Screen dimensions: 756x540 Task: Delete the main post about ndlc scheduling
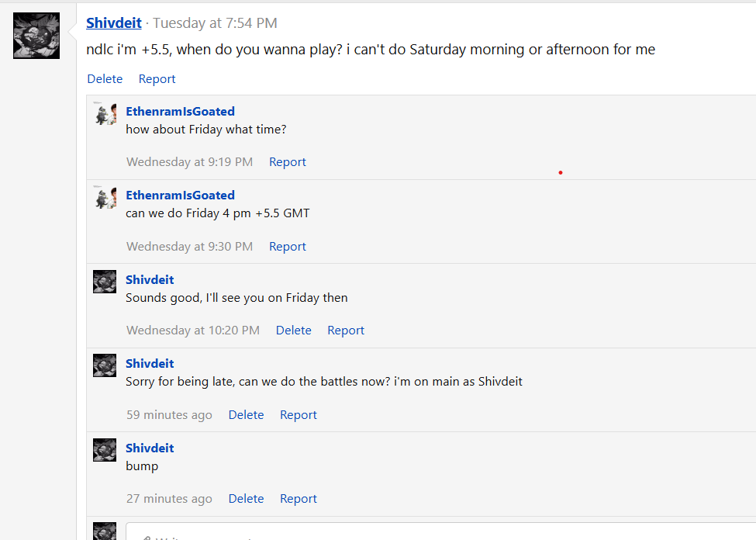[105, 79]
